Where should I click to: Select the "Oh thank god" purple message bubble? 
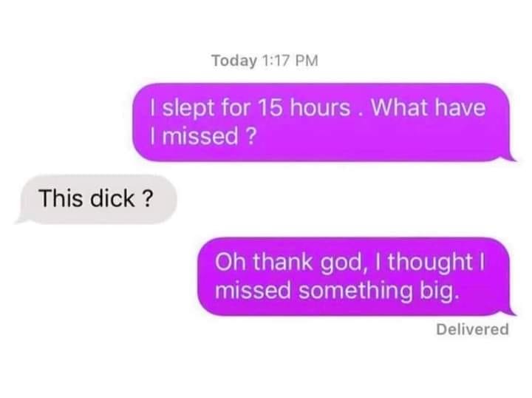tap(356, 277)
